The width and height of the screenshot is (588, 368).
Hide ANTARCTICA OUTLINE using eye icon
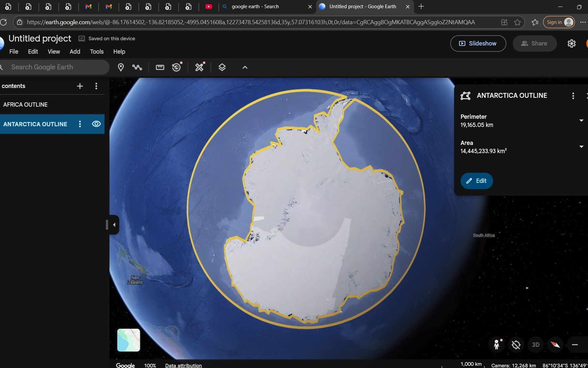click(x=96, y=124)
